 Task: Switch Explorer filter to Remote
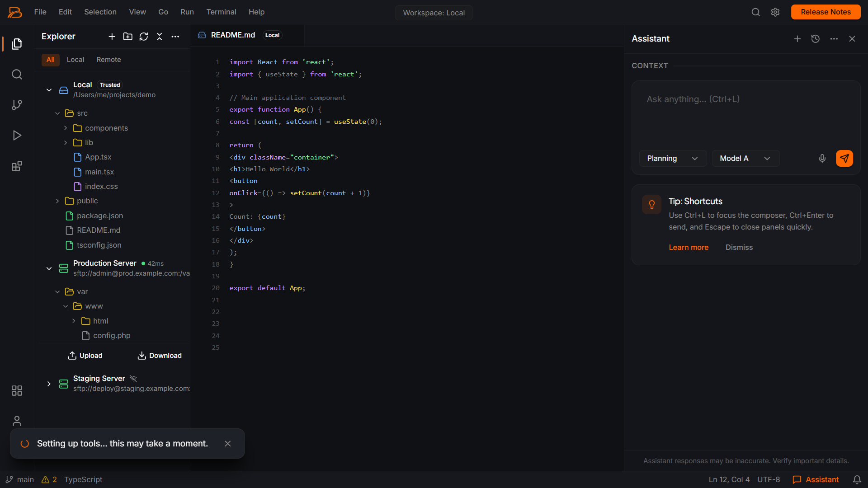click(108, 59)
